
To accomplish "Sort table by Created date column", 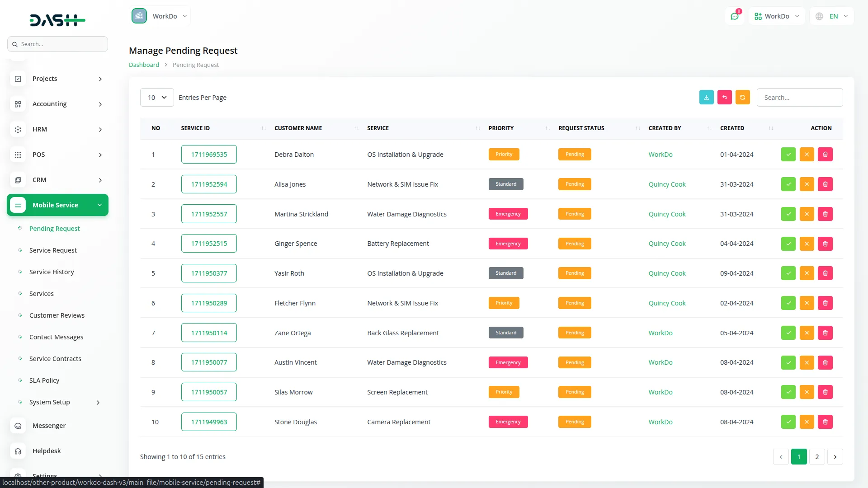I will 732,128.
